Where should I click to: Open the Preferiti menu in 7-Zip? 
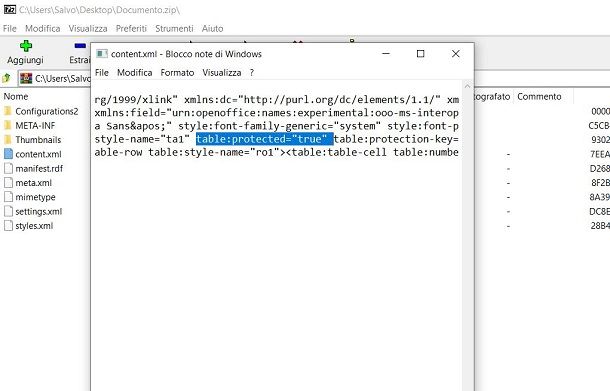131,28
